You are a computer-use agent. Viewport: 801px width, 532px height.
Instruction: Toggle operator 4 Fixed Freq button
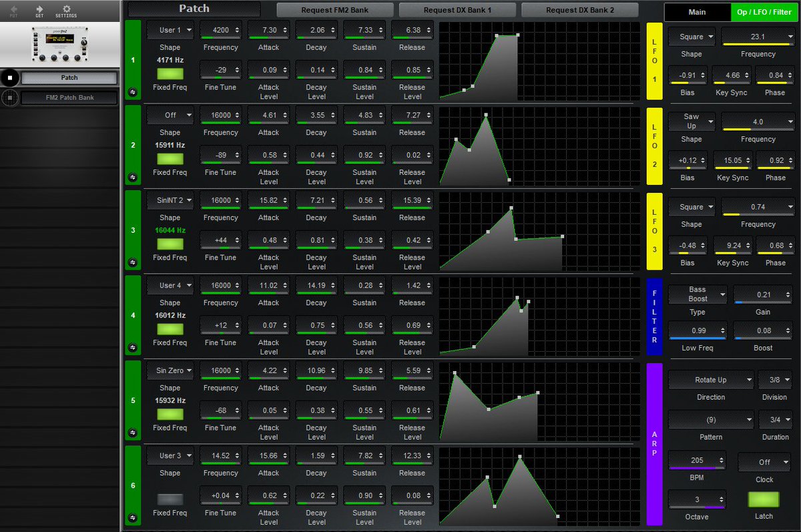(x=170, y=329)
